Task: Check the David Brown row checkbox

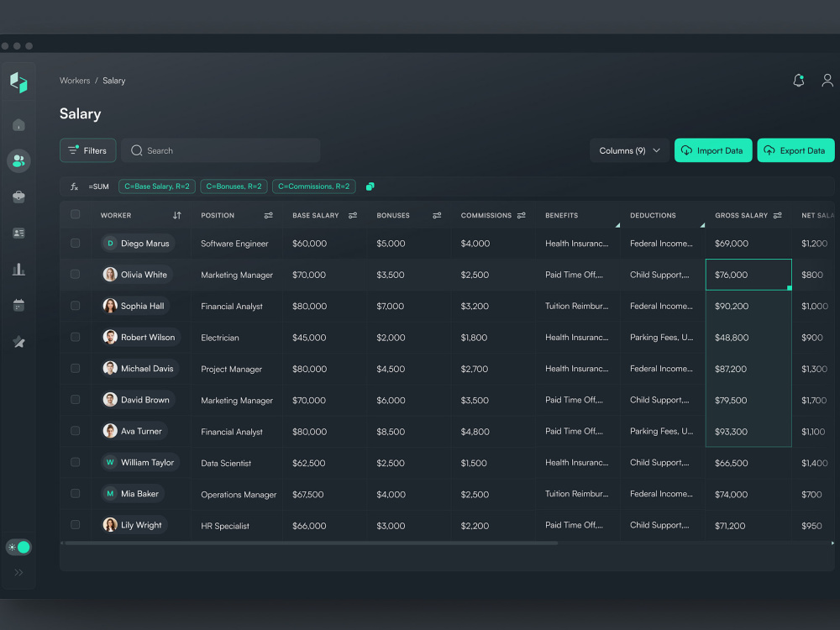Action: click(75, 400)
